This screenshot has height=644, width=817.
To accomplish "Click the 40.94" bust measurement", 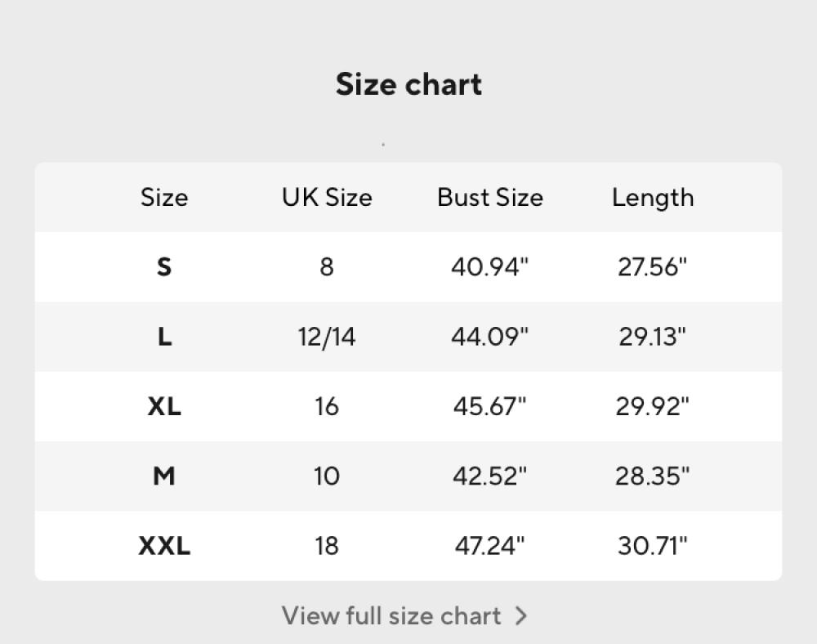I will (x=490, y=267).
